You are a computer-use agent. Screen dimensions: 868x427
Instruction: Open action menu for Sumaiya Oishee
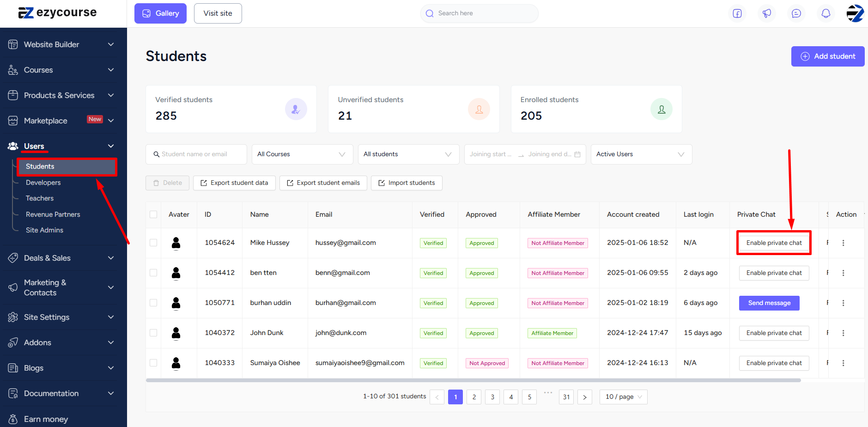pyautogui.click(x=843, y=363)
